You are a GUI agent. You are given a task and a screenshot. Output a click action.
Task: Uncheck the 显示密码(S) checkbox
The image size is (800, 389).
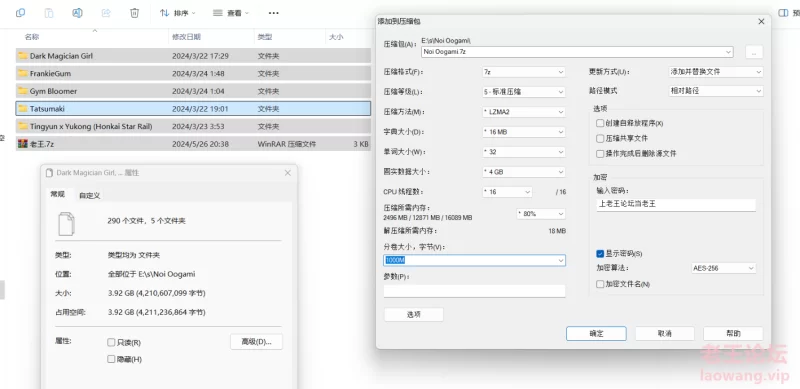point(600,253)
